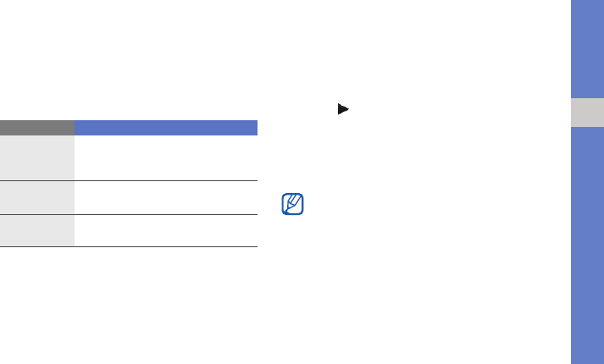Click blue sidebar section below gray tab
The image size is (604, 364).
point(587,245)
